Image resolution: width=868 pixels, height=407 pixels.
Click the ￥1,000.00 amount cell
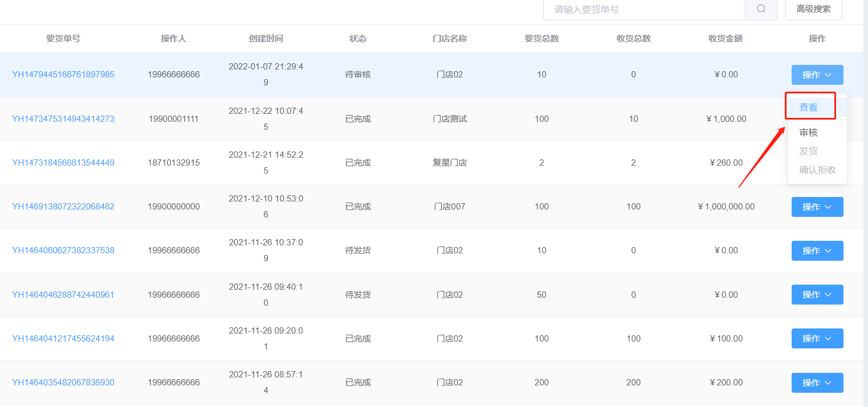pos(726,119)
